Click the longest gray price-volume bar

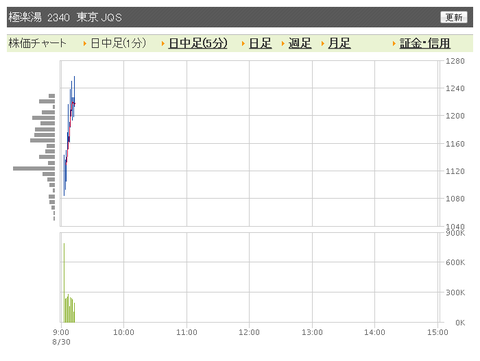click(x=34, y=168)
